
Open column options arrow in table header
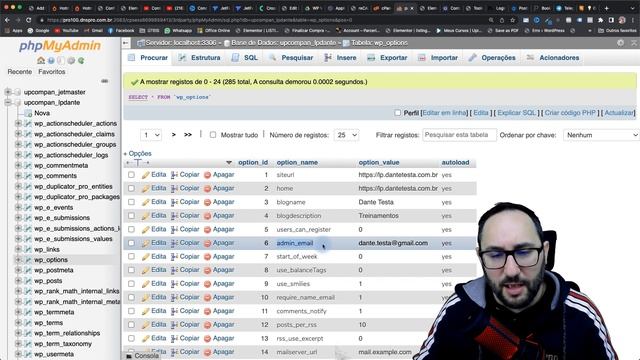coord(229,162)
